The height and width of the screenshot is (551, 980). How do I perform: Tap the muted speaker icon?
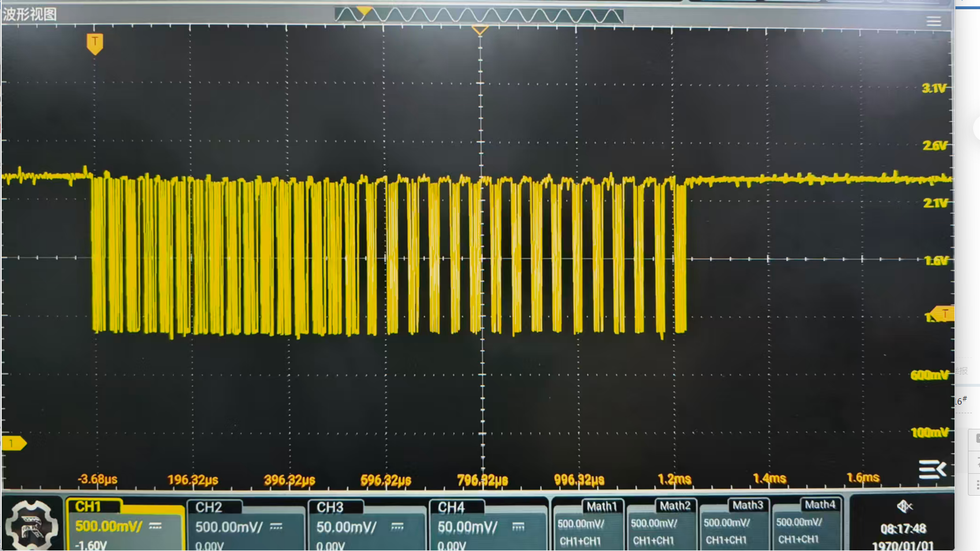click(x=904, y=506)
